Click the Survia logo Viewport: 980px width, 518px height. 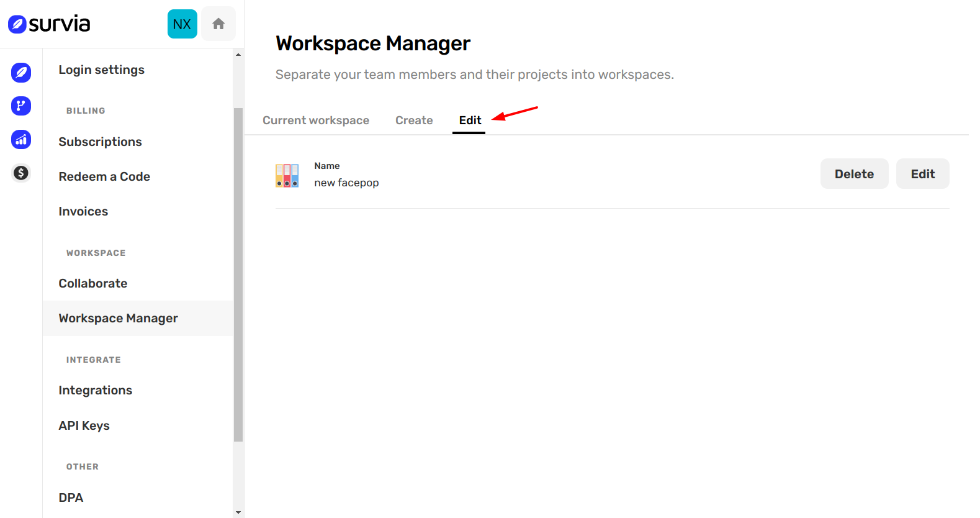click(49, 24)
